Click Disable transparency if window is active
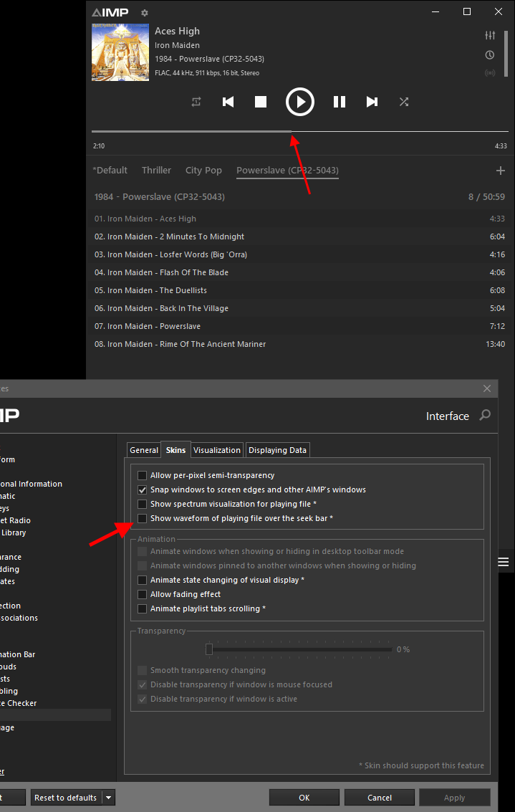Image resolution: width=515 pixels, height=812 pixels. 142,699
